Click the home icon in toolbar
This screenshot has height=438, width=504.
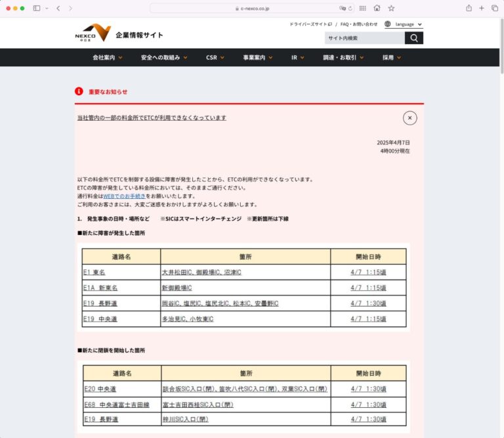[377, 8]
